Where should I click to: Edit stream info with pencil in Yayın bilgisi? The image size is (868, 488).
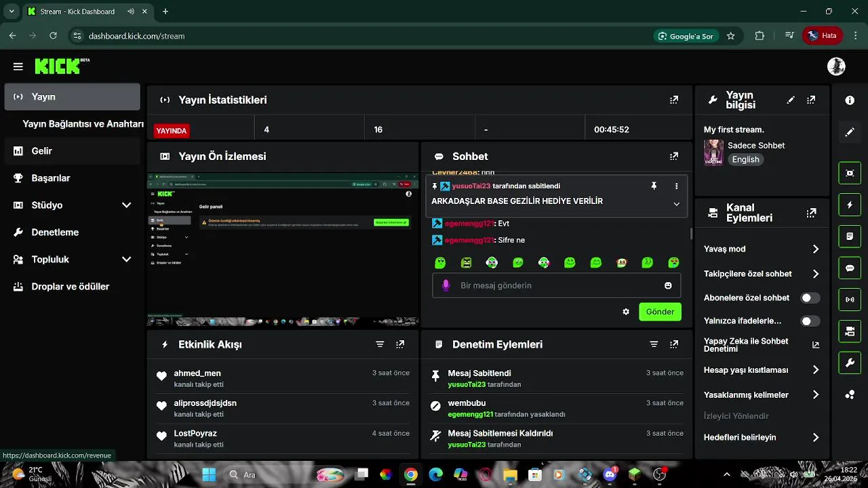click(791, 100)
